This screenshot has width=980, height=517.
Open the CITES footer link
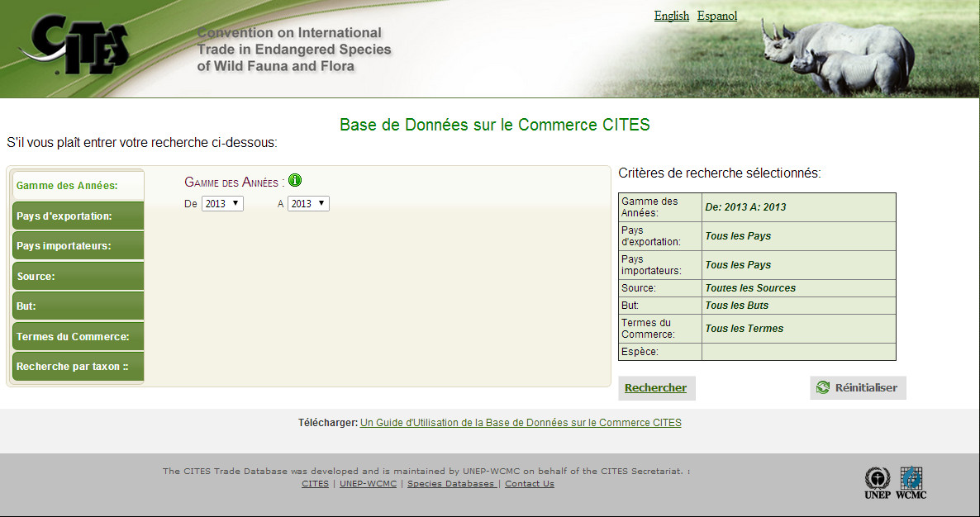pos(315,484)
